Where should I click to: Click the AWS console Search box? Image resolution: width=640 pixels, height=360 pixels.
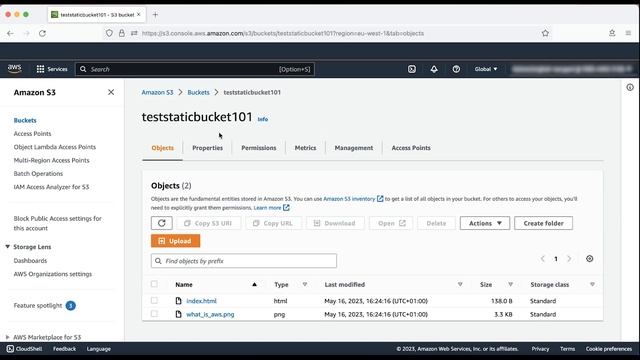coord(195,69)
